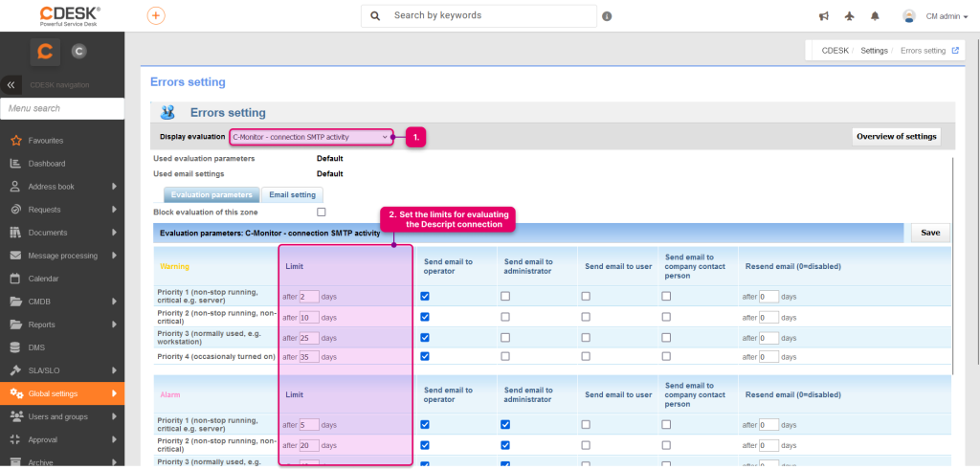Check Warning Priority 1 send email to administrator
This screenshot has width=980, height=470.
coord(505,296)
